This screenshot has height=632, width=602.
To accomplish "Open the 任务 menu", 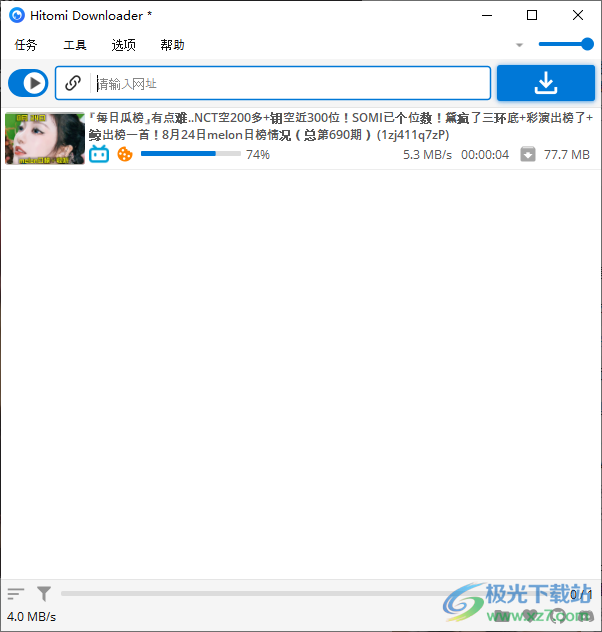I will tap(26, 45).
